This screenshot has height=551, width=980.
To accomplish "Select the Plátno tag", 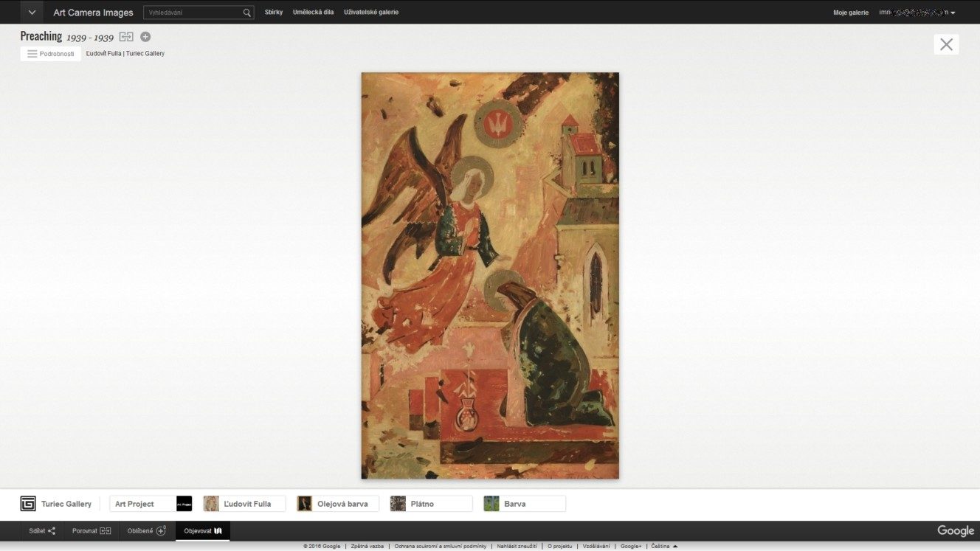I will (431, 504).
